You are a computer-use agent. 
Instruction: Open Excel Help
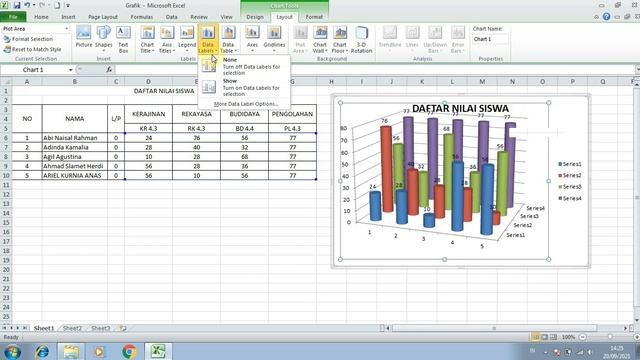pyautogui.click(x=607, y=17)
